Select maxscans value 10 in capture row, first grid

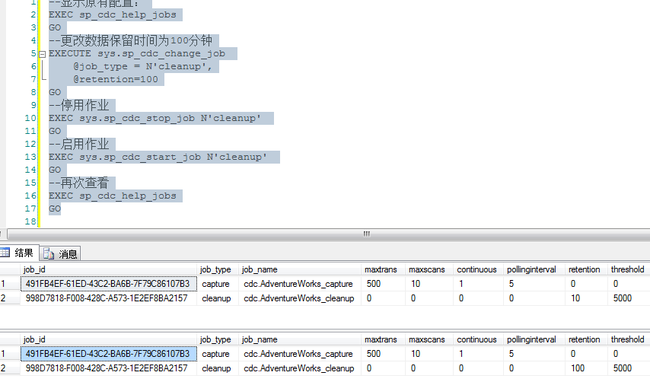[x=429, y=283]
